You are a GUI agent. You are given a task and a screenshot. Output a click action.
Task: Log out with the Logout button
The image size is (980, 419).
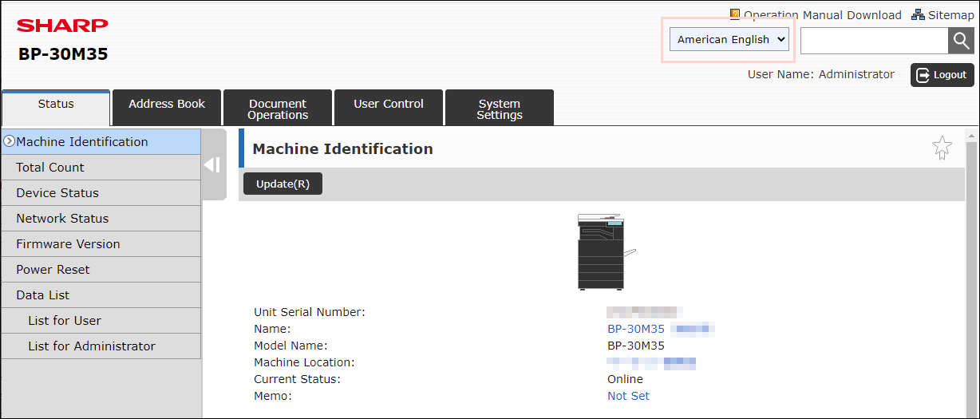(942, 75)
